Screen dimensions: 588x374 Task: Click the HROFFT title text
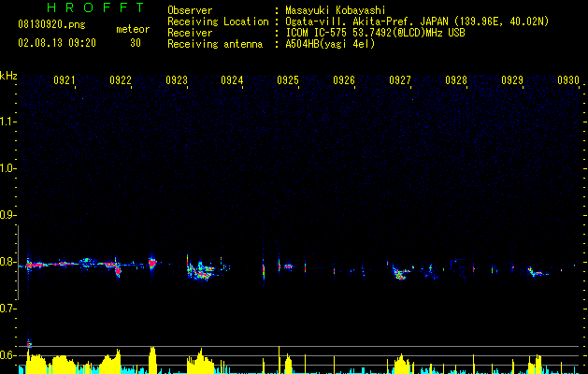[x=96, y=7]
